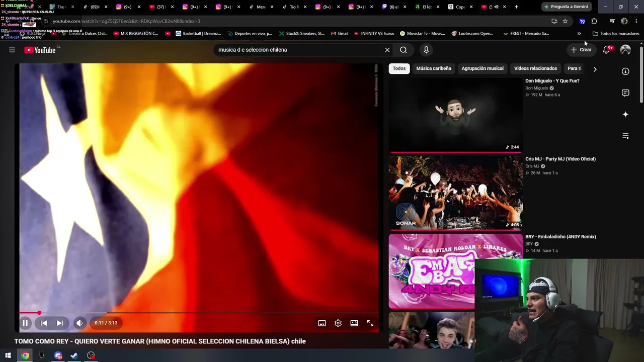
Task: Switch to the El Ído browser tab
Action: [x=427, y=7]
